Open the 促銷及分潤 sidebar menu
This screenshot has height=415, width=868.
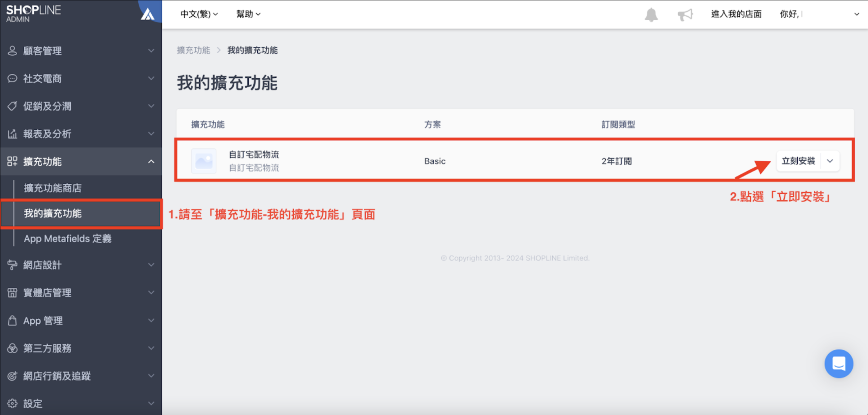[81, 106]
